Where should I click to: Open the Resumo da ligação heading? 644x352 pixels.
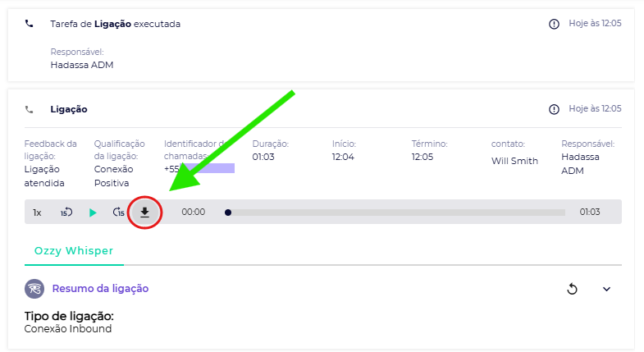[x=100, y=289]
